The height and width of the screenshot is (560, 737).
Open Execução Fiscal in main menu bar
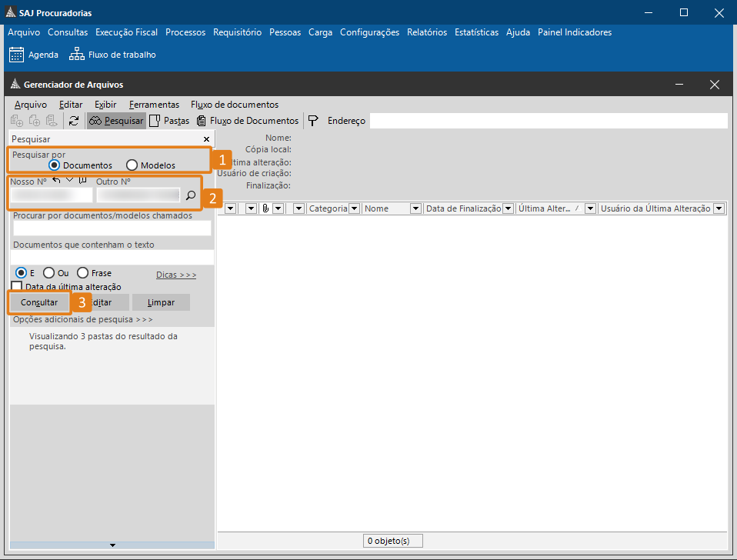pyautogui.click(x=126, y=32)
